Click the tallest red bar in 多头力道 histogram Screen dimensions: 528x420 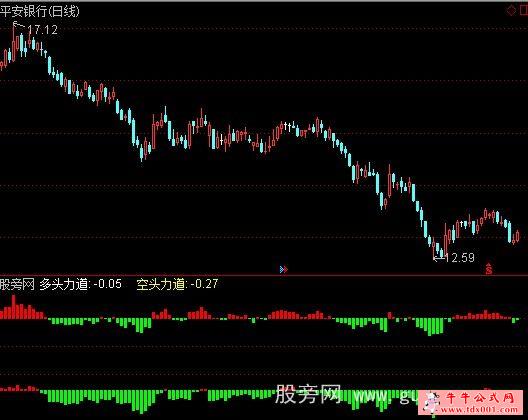13,307
